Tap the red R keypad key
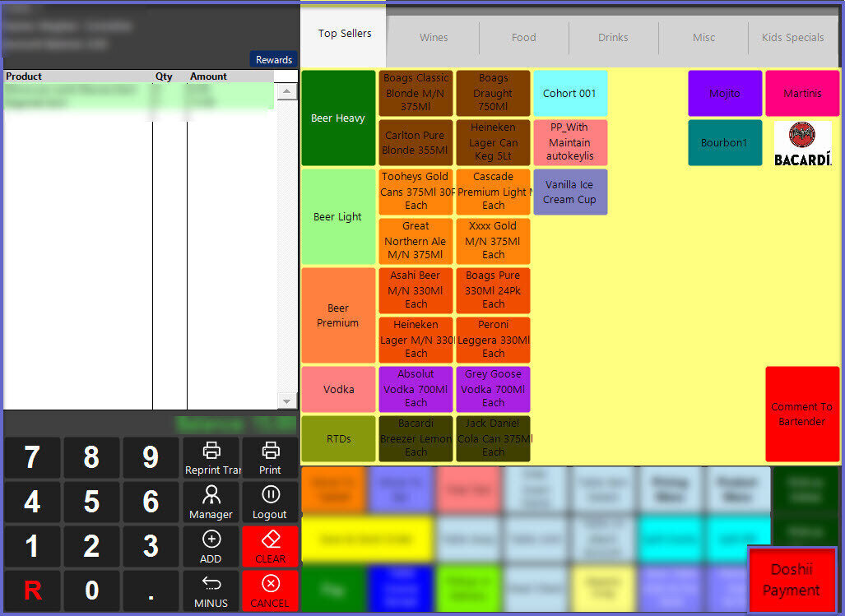The width and height of the screenshot is (845, 616). tap(32, 591)
